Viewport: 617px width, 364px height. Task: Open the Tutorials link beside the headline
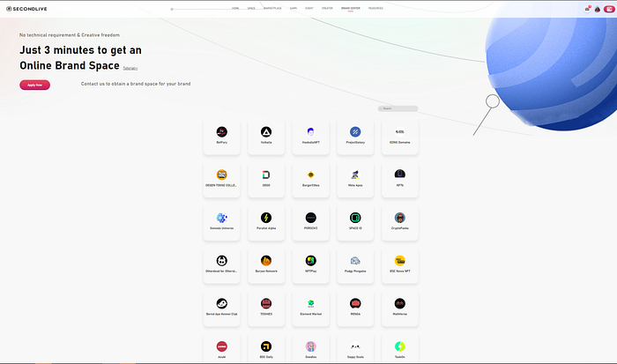coord(130,68)
